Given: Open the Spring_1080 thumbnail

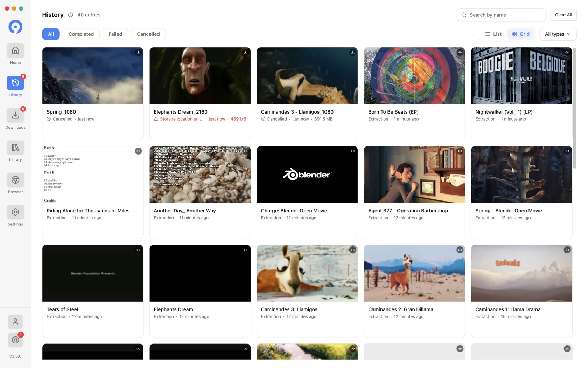Looking at the screenshot, I should tap(93, 76).
